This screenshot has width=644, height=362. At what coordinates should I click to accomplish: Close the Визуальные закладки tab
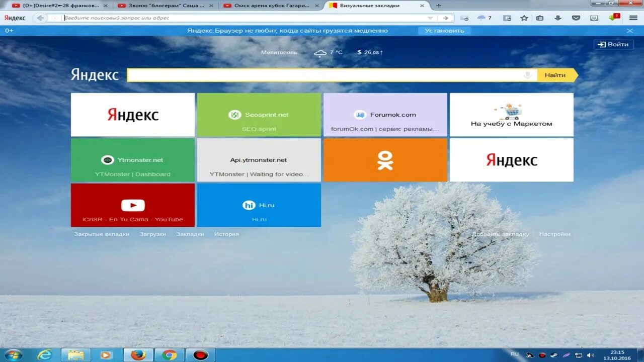click(421, 5)
